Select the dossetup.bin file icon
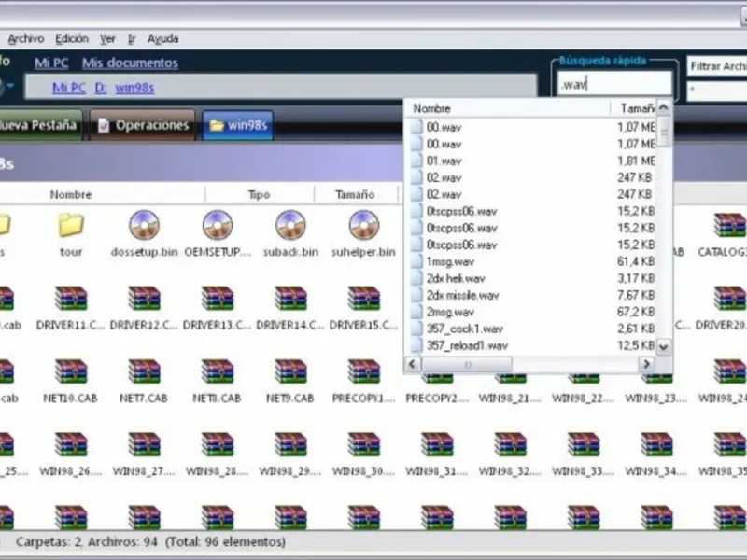Screen dimensions: 747x560 145,225
